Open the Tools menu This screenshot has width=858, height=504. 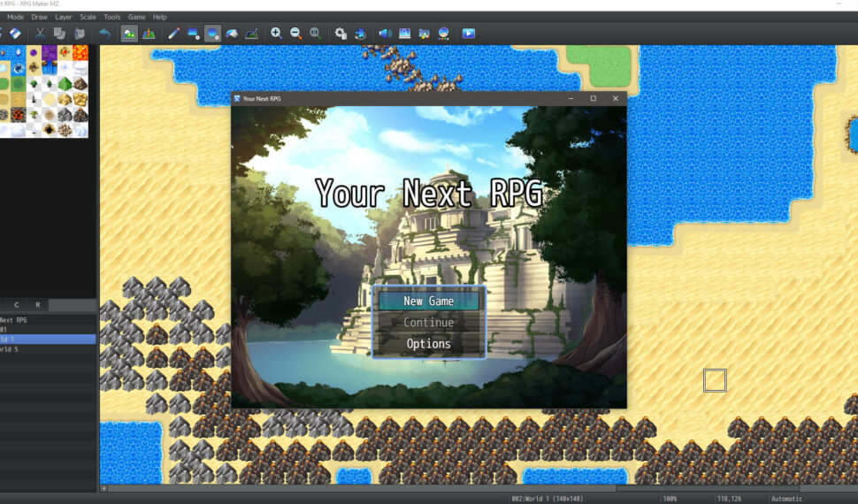coord(112,17)
